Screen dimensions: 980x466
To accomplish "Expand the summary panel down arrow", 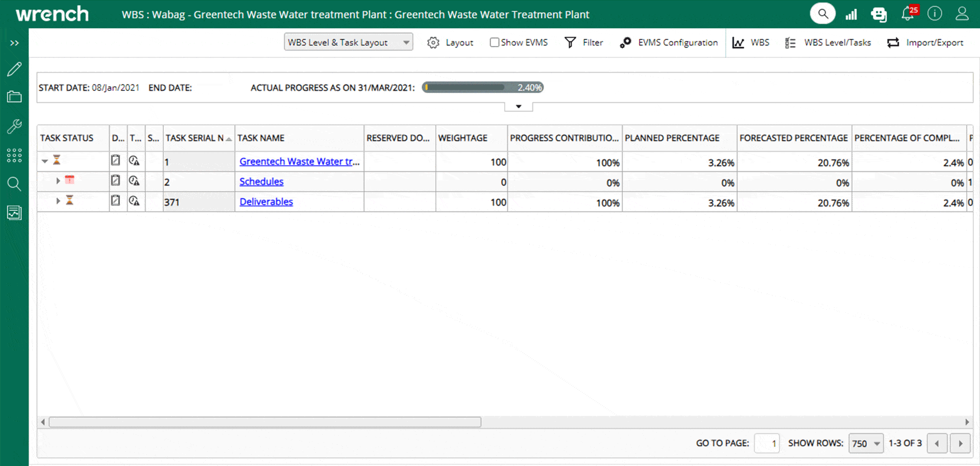I will click(x=519, y=106).
